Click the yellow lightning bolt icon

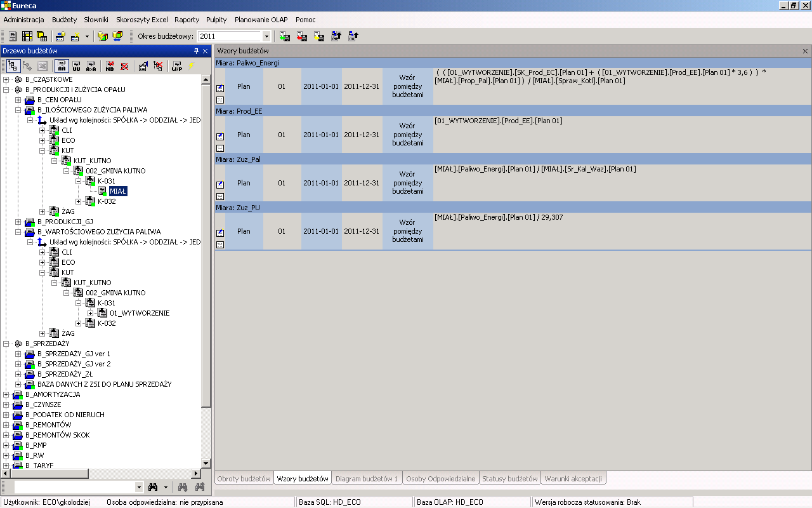click(x=190, y=65)
